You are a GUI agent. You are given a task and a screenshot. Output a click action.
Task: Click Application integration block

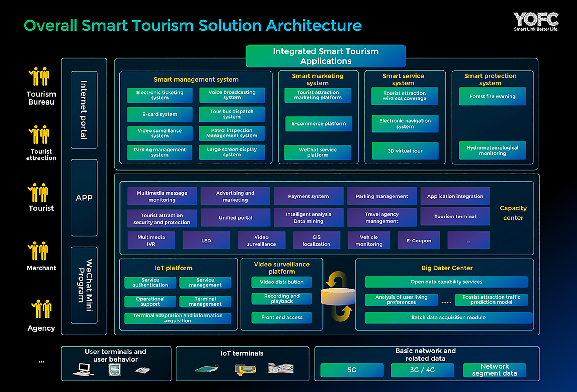tap(455, 196)
